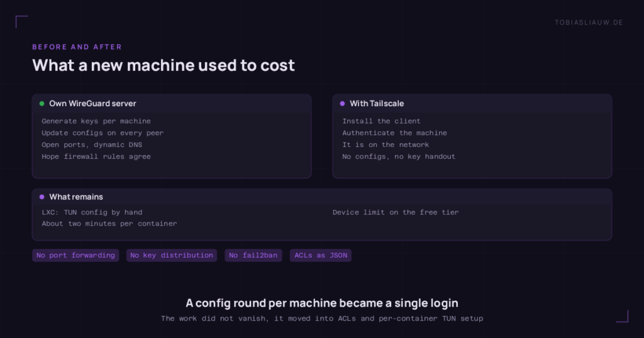Select line Generate keys per machine
This screenshot has width=644, height=338.
click(96, 121)
